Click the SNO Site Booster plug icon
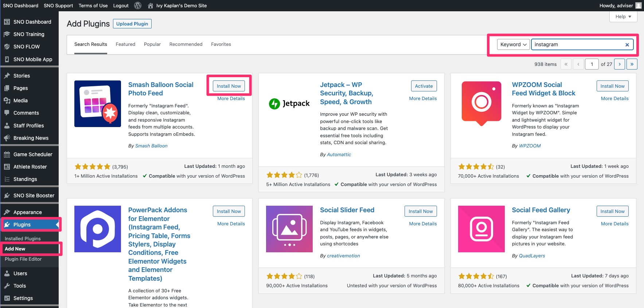The image size is (644, 308). pyautogui.click(x=7, y=196)
